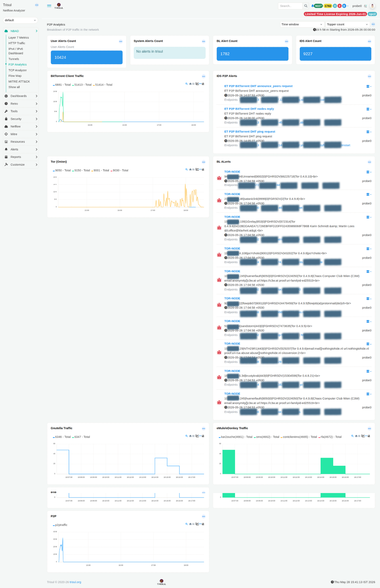The height and width of the screenshot is (588, 380).
Task: Open options menu on BL ALerts panel
Action: click(x=370, y=162)
